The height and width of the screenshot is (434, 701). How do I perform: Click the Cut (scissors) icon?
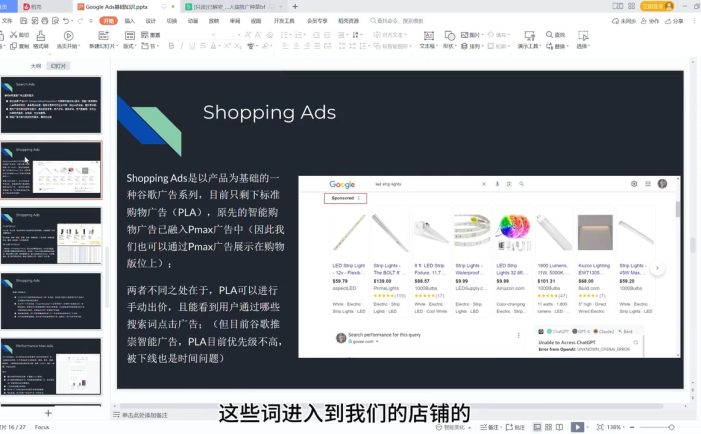pyautogui.click(x=14, y=34)
